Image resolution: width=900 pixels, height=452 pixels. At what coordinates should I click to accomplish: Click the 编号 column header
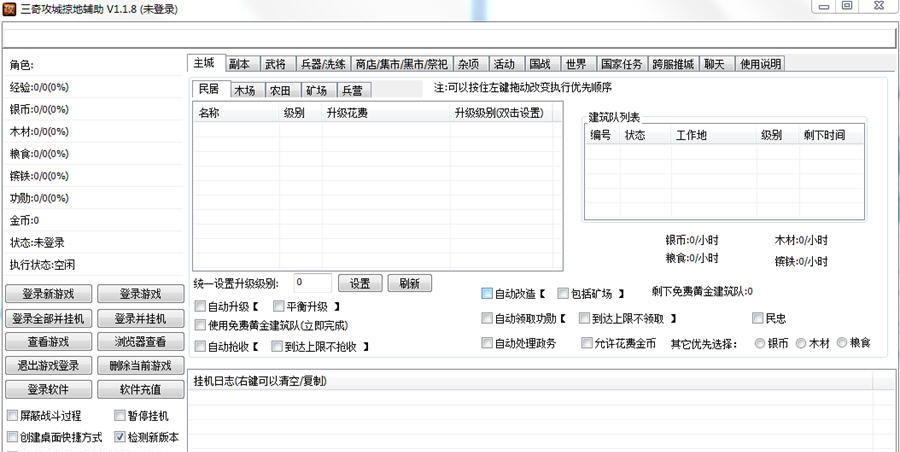pos(603,136)
